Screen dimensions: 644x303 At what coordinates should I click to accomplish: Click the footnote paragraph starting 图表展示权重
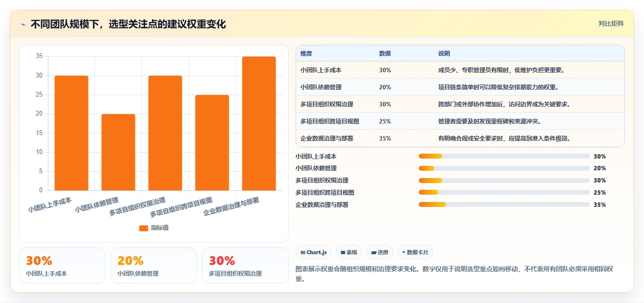[454, 274]
